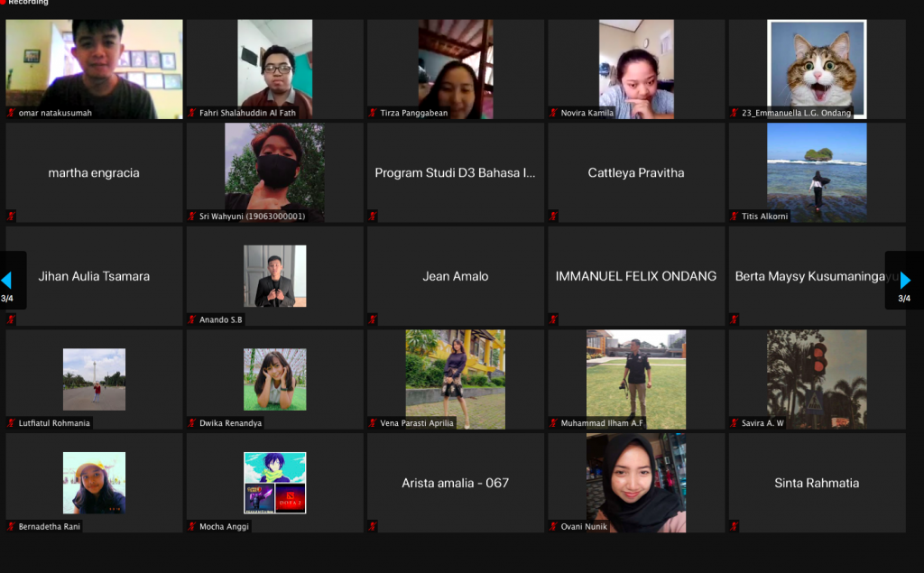The image size is (924, 573).
Task: Click muted mic icon in Cattleya Pravitha tile
Action: 553,217
